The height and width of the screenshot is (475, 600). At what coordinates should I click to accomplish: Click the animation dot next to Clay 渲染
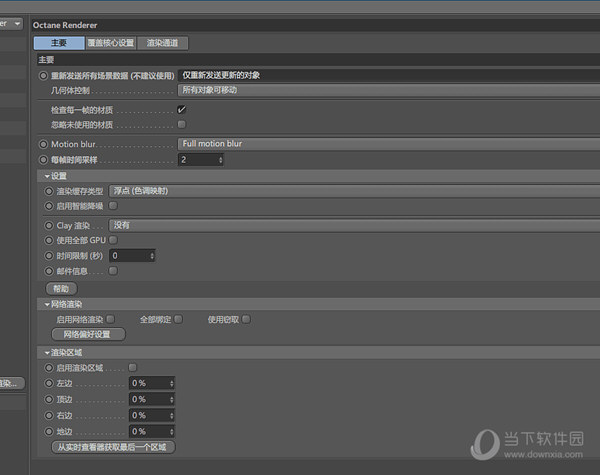point(49,225)
